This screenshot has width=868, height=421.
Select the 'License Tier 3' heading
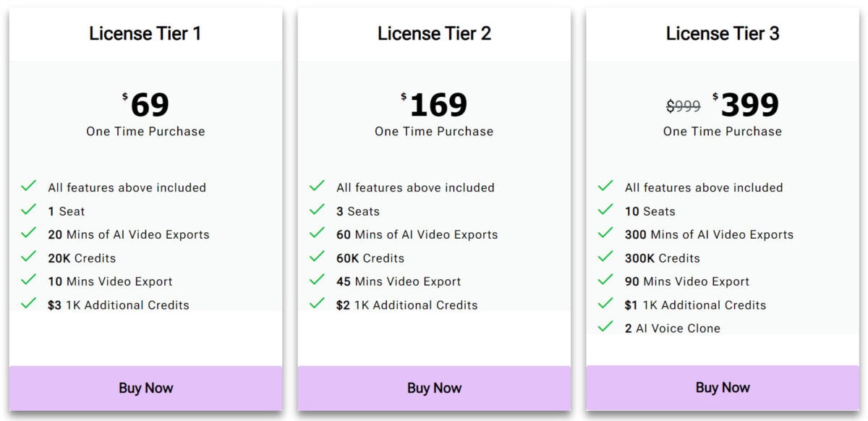click(723, 33)
